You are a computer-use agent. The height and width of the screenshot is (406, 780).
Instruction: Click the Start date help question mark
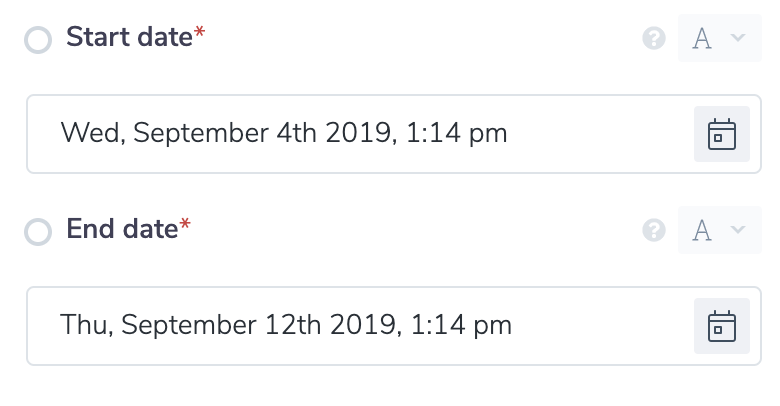tap(654, 39)
